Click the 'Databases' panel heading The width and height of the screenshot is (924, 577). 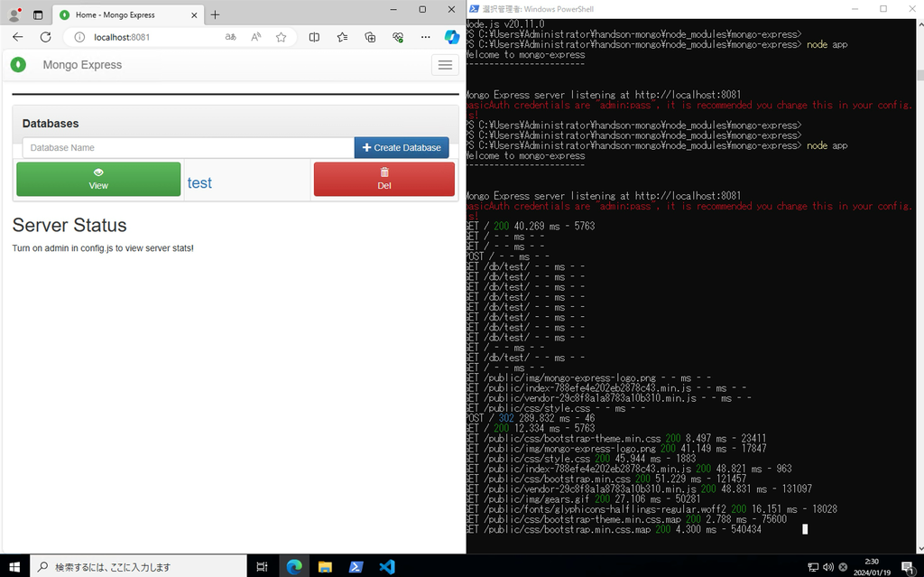pos(51,124)
